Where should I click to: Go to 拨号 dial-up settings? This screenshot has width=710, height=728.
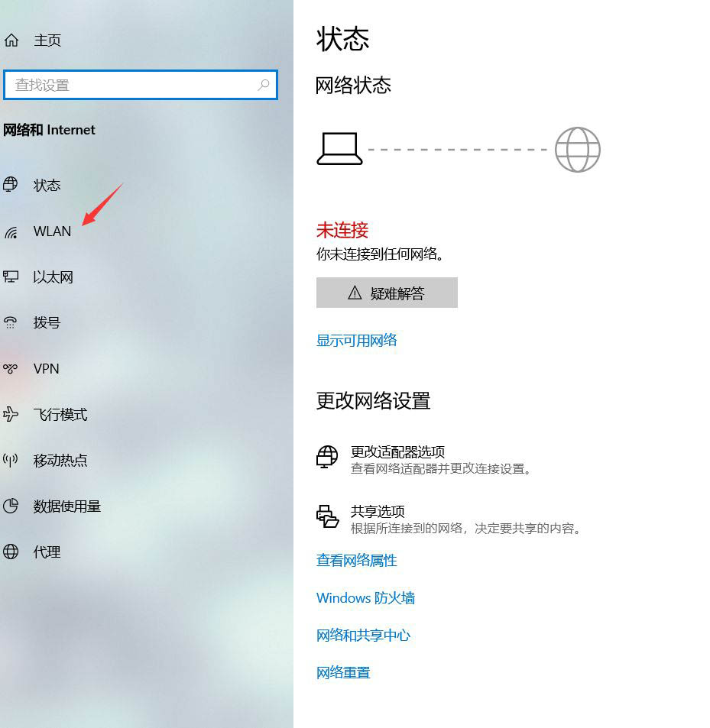tap(47, 323)
